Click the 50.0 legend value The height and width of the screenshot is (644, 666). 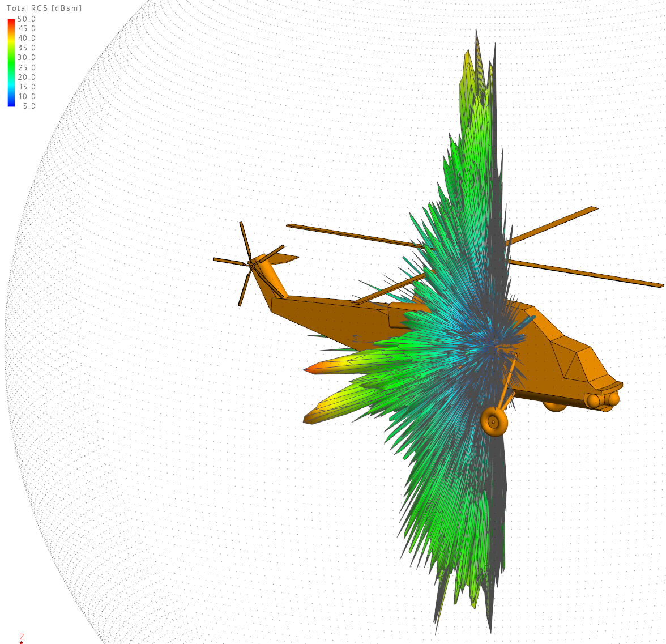pos(26,19)
